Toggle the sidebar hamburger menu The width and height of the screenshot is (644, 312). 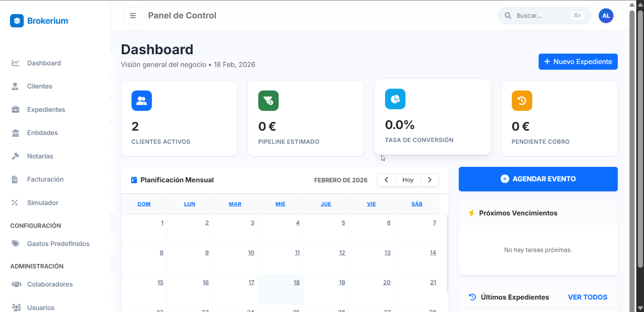pyautogui.click(x=133, y=16)
